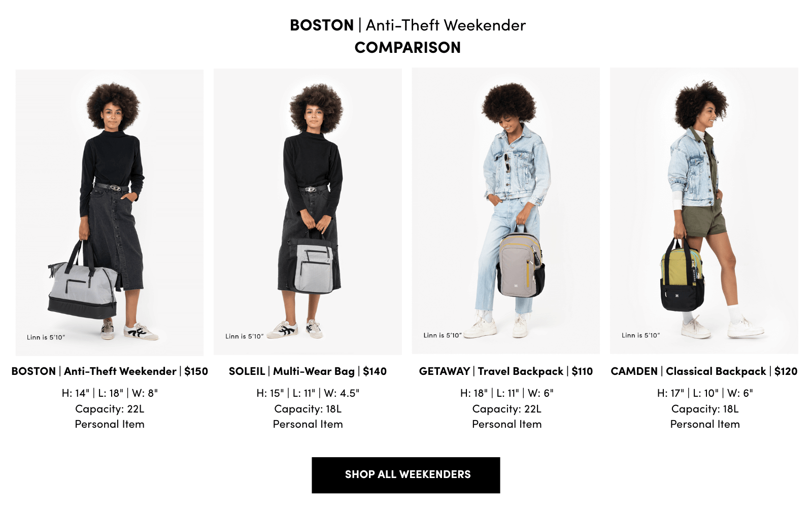Click the COMPARISON heading
This screenshot has height=508, width=812.
(408, 48)
